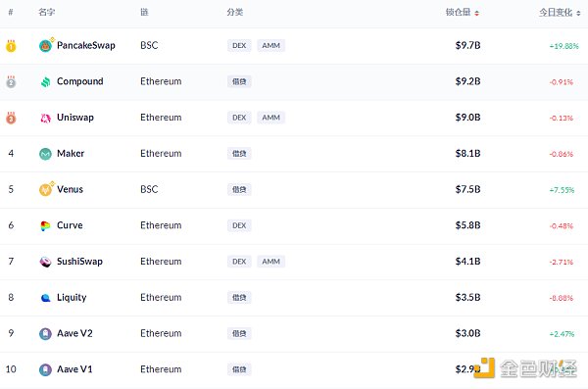
Task: Open the Aave V1 project link
Action: click(74, 369)
